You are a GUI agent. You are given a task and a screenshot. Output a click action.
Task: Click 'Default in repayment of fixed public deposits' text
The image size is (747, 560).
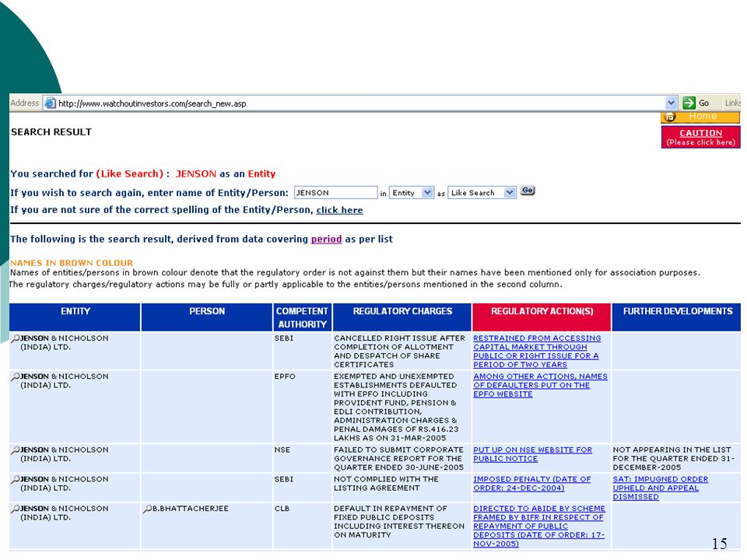coord(399,522)
